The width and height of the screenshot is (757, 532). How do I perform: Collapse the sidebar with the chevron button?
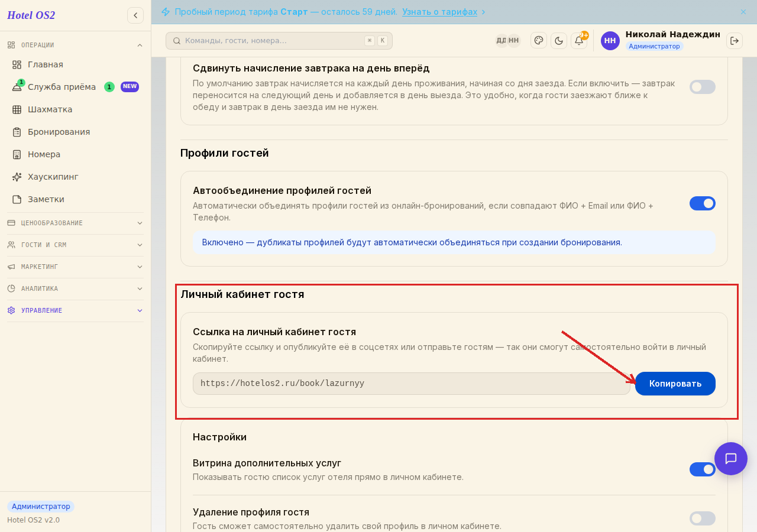click(135, 15)
